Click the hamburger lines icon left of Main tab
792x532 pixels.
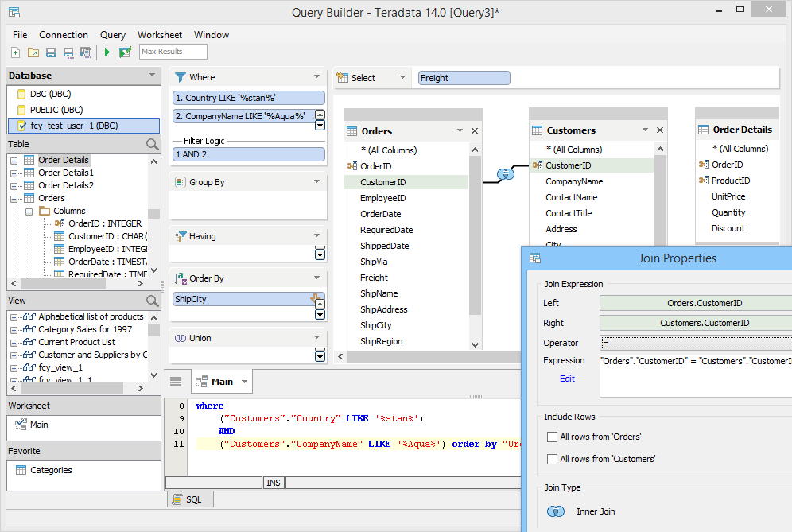coord(176,382)
